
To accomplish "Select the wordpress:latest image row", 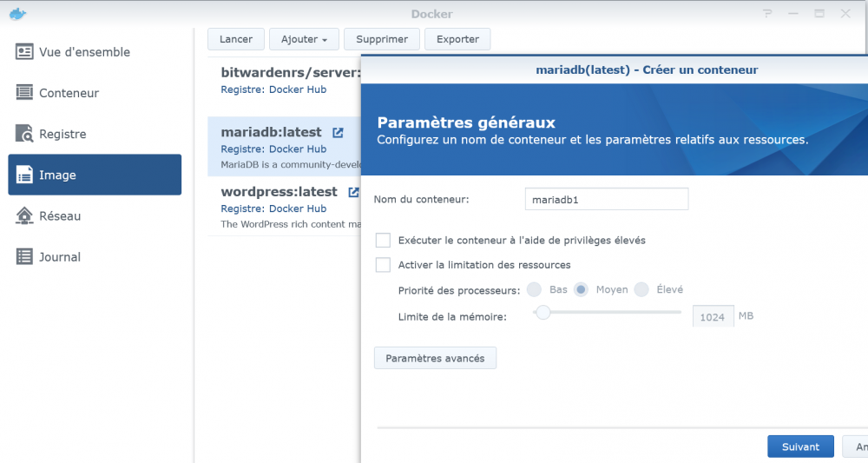I will (284, 206).
